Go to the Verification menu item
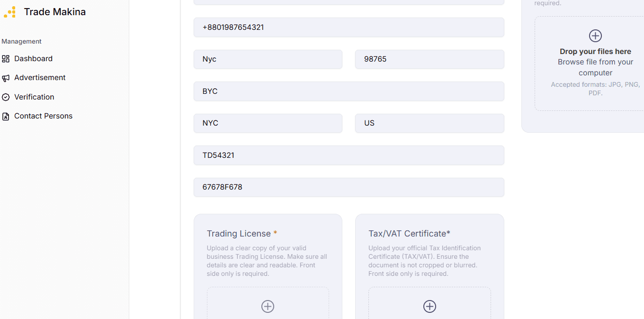Screen dimensions: 644x319 (34, 97)
